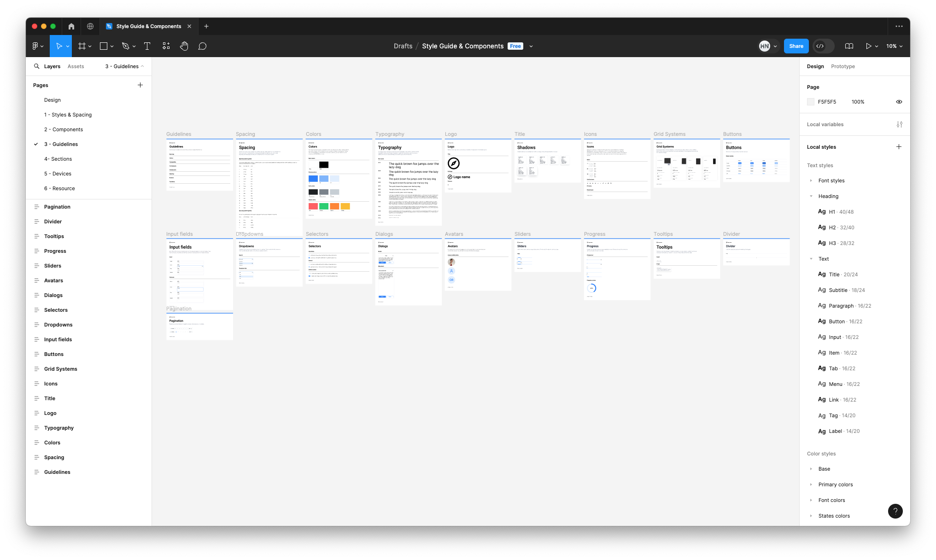Viewport: 936px width, 560px height.
Task: Toggle page background visibility eye
Action: coord(899,102)
